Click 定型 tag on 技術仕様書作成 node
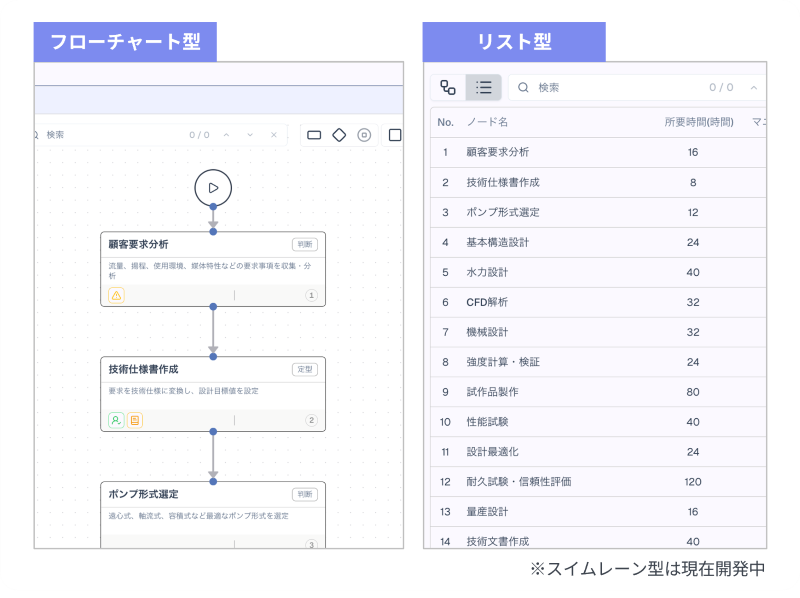800x598 pixels. click(305, 369)
